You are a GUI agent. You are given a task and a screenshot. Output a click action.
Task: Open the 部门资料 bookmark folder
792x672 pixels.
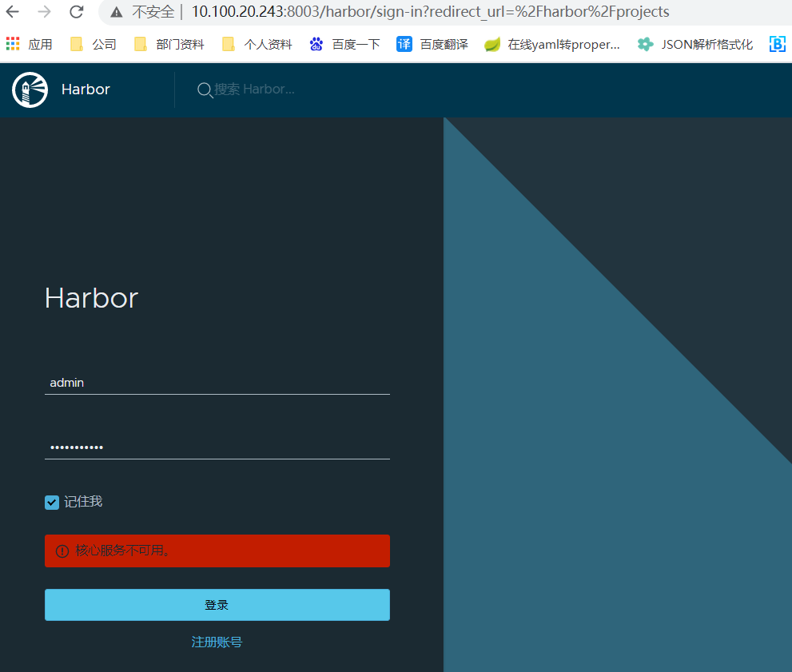click(x=169, y=45)
